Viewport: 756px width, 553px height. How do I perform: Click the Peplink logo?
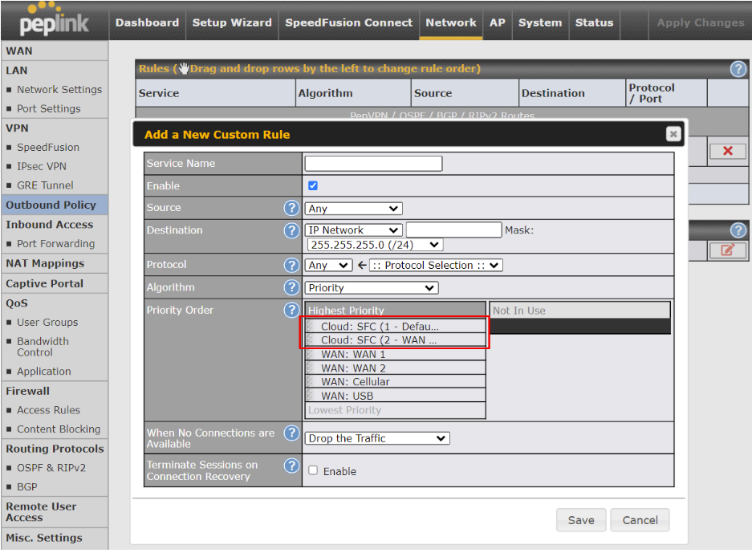[54, 20]
